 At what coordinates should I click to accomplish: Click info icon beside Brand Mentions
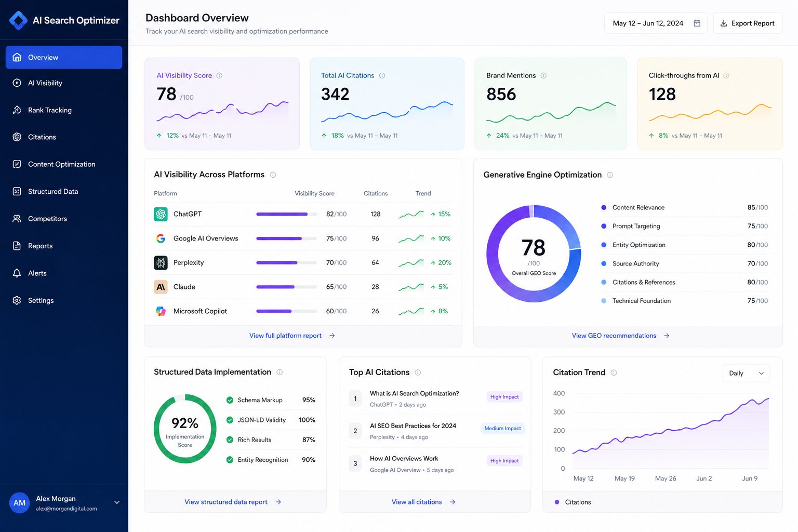(543, 75)
